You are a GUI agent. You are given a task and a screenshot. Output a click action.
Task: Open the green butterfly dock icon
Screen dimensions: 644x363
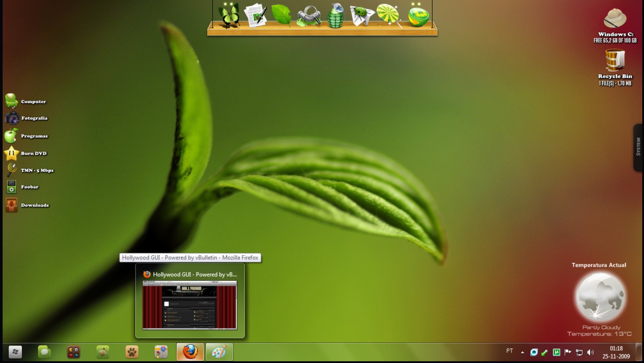[x=229, y=15]
